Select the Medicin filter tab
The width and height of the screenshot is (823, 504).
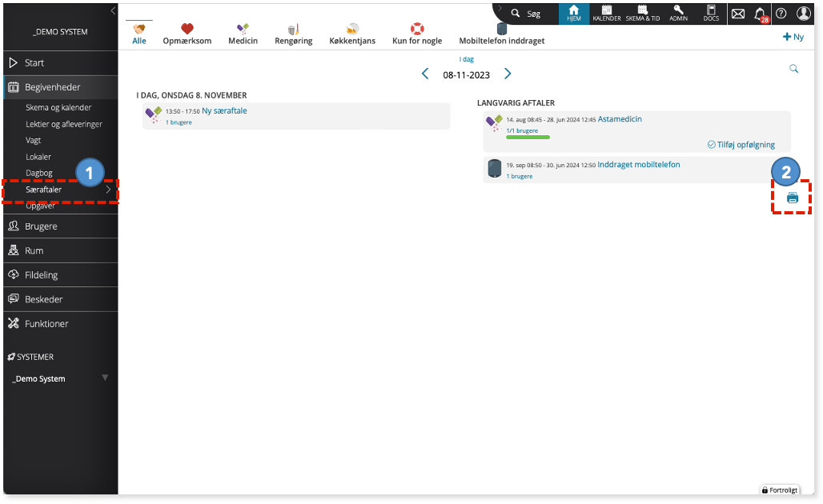243,34
